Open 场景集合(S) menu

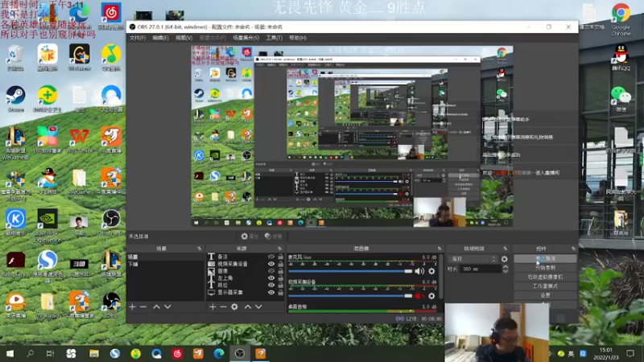[x=246, y=38]
